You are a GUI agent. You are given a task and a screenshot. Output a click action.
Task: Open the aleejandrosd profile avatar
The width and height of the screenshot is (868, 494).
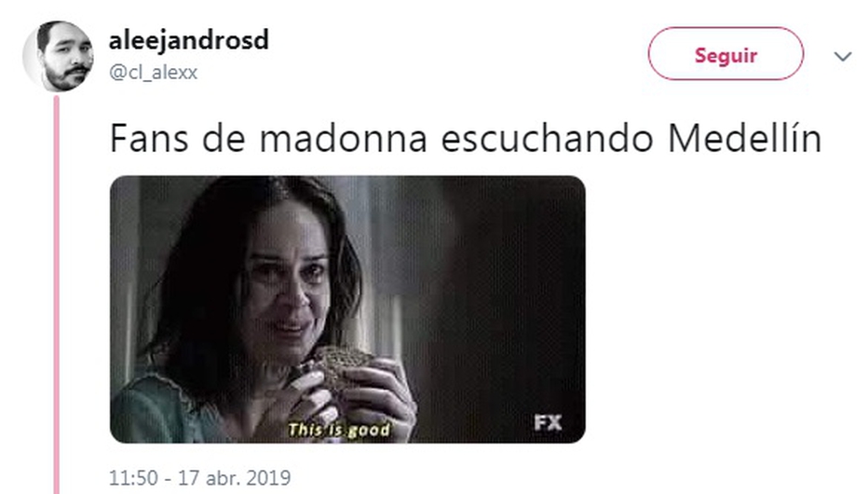[58, 56]
